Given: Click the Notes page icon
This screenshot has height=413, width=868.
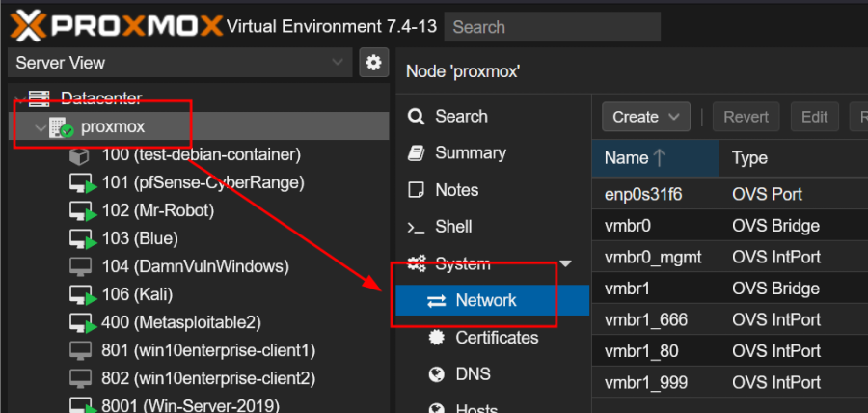Looking at the screenshot, I should click(x=417, y=190).
